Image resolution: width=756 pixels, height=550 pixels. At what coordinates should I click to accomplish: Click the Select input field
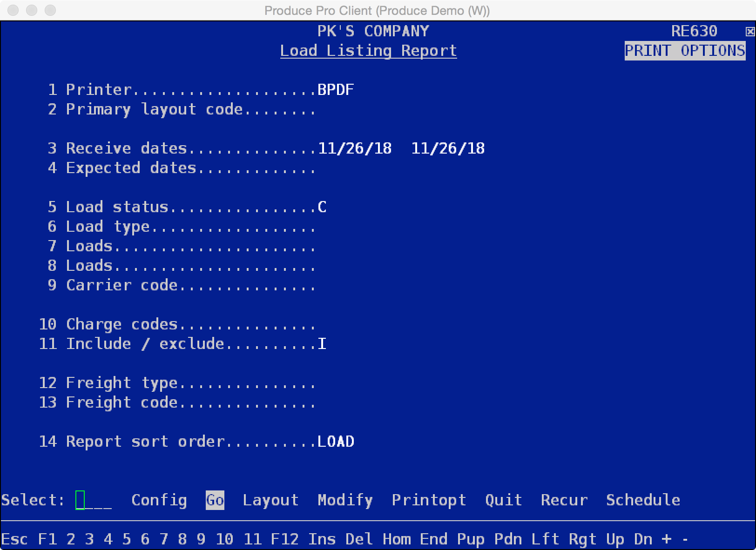point(94,500)
